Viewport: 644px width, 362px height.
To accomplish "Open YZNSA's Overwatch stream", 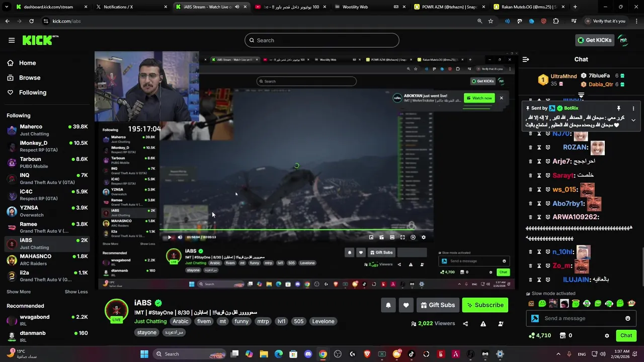I will tap(47, 211).
